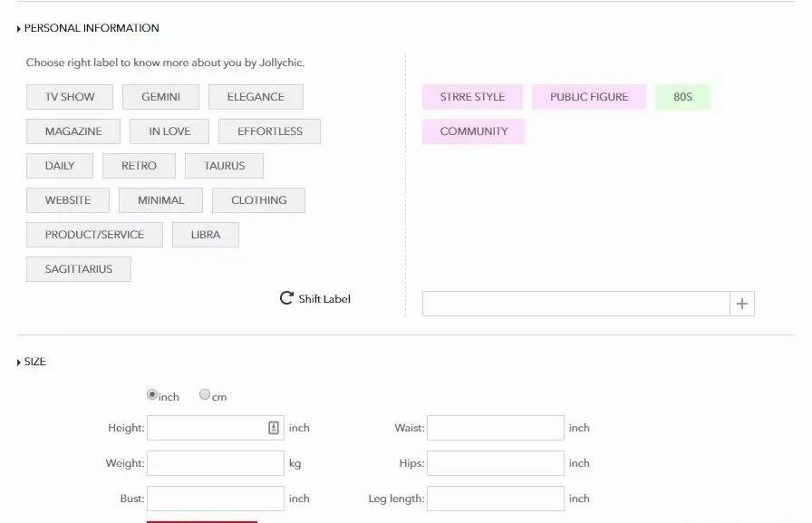The height and width of the screenshot is (523, 812).
Task: Select the SAGITTARIUS label
Action: (79, 269)
